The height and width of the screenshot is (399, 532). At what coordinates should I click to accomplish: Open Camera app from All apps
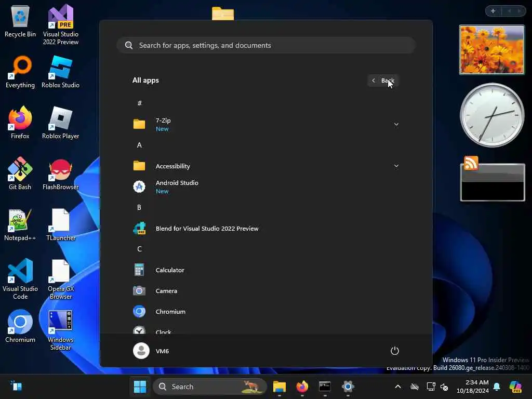click(267, 291)
